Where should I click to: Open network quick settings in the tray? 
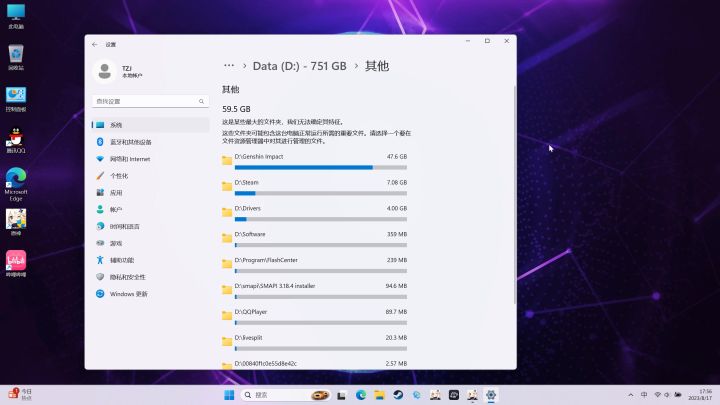click(x=658, y=395)
